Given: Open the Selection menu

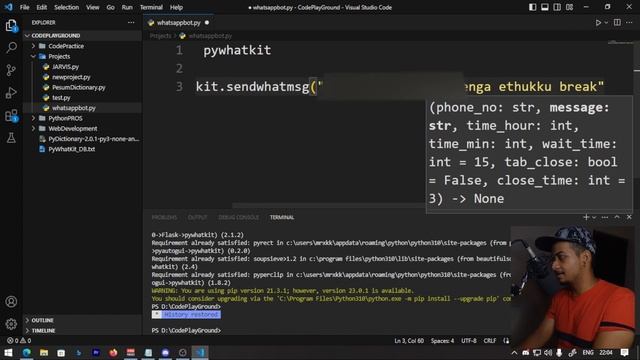Looking at the screenshot, I should click(x=67, y=7).
